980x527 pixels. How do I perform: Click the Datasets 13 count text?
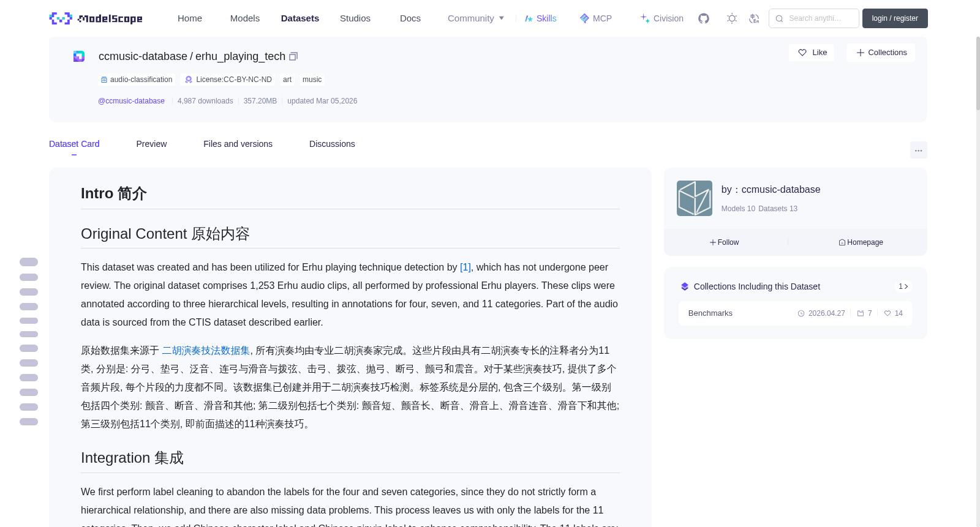[778, 209]
